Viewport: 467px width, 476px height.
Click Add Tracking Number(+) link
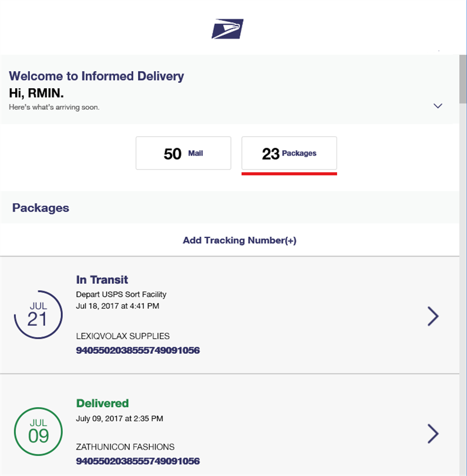coord(239,240)
